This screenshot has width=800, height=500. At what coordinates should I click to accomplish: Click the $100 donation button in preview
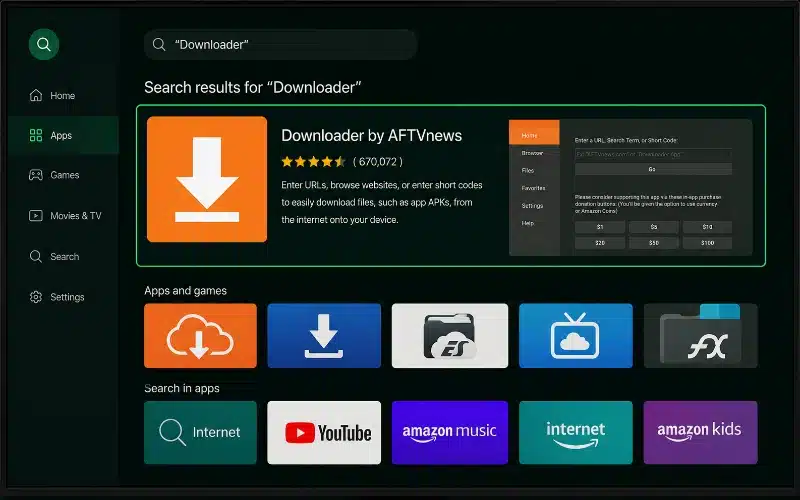point(707,243)
